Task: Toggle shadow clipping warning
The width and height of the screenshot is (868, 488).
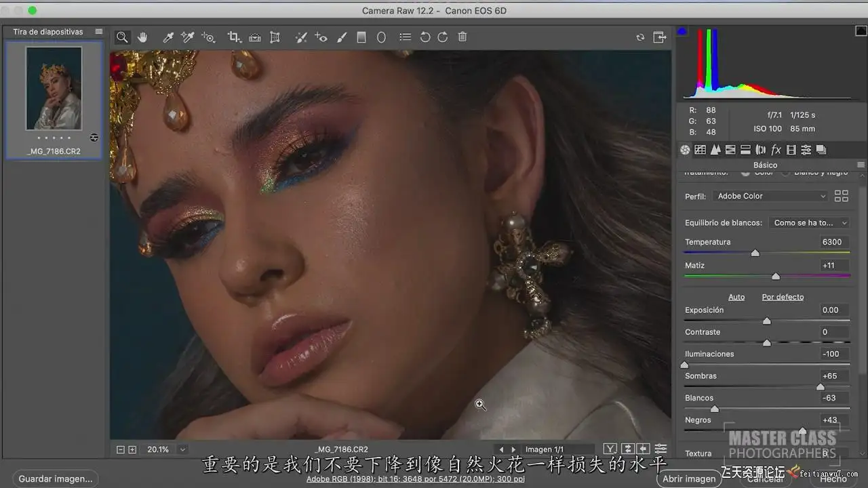Action: click(x=682, y=30)
